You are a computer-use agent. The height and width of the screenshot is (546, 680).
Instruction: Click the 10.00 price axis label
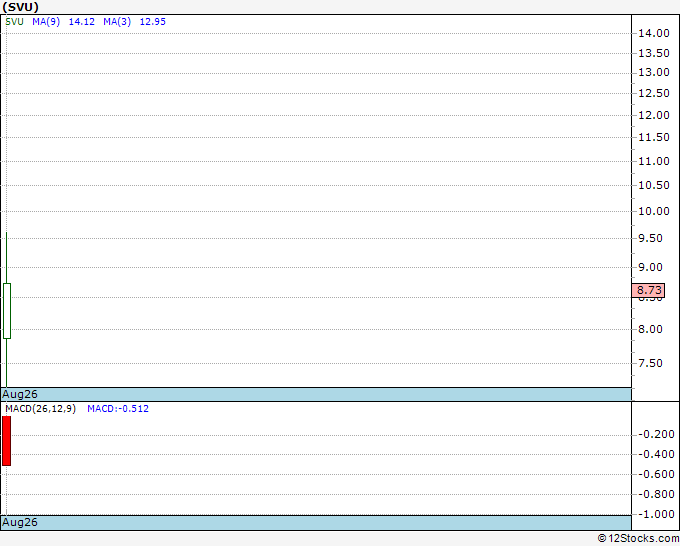tap(654, 211)
